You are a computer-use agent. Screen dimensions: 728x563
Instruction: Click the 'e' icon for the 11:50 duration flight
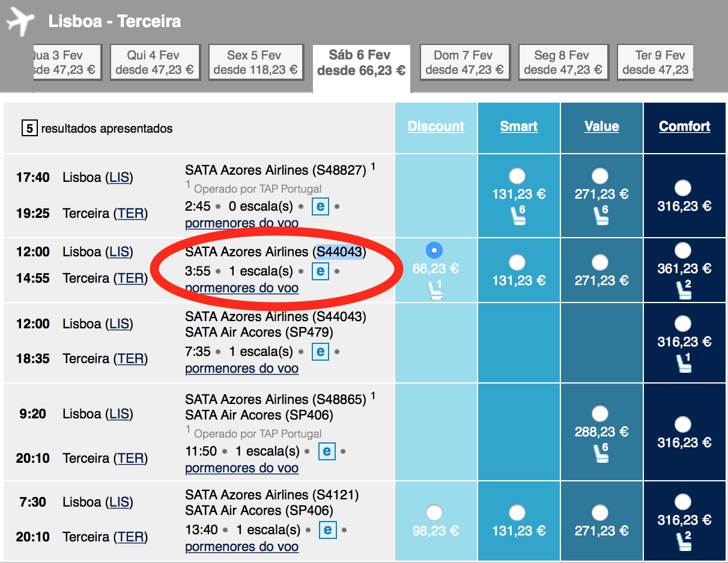point(326,451)
